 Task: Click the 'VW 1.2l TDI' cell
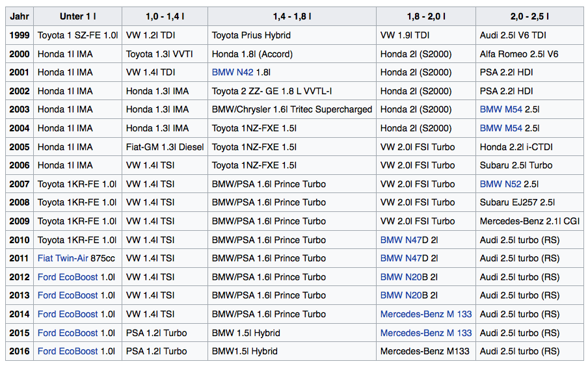[165, 35]
